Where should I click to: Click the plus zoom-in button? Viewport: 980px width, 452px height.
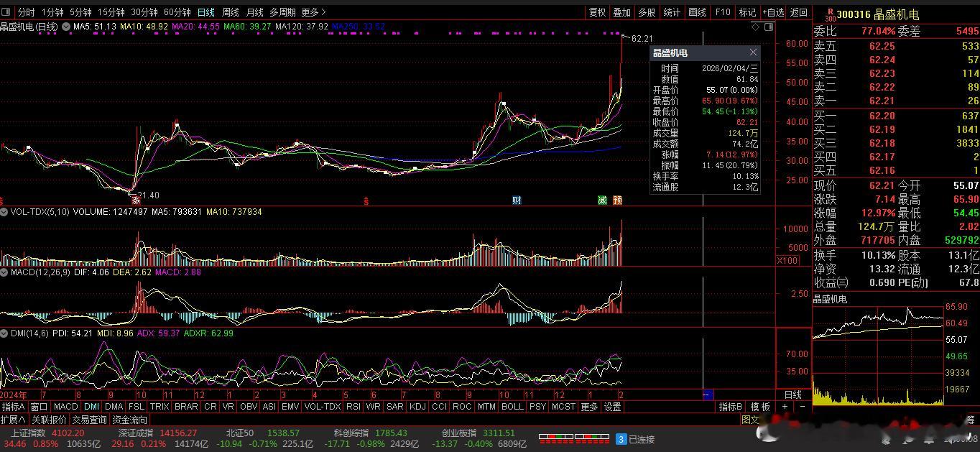click(x=785, y=407)
